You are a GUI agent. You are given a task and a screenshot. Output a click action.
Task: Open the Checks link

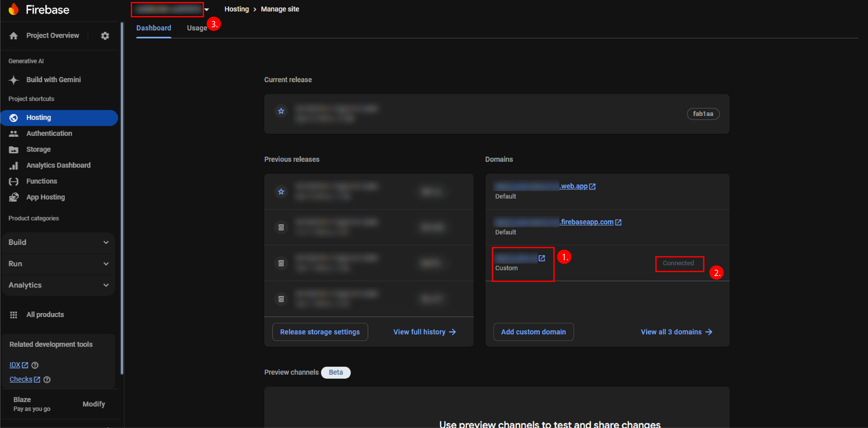[21, 379]
